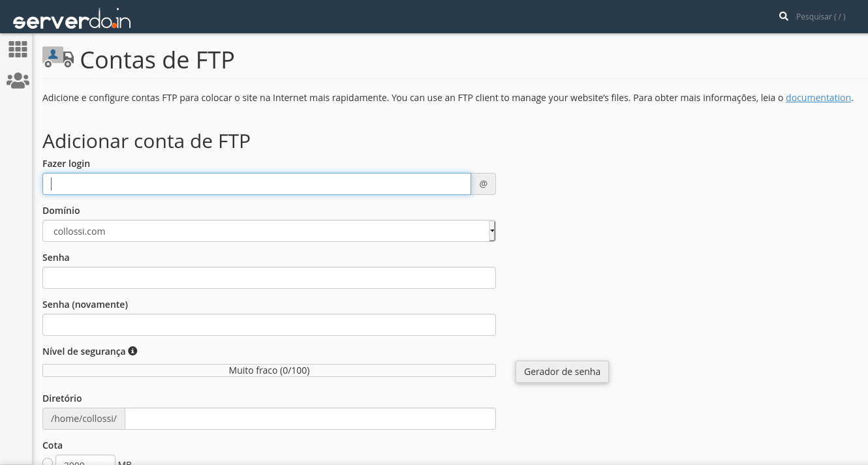
Task: Click the Diretório path input field
Action: click(x=310, y=419)
